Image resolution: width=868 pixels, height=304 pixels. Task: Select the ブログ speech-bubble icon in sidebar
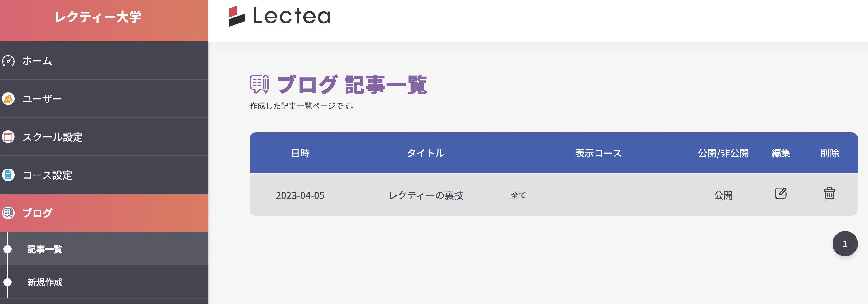(9, 213)
